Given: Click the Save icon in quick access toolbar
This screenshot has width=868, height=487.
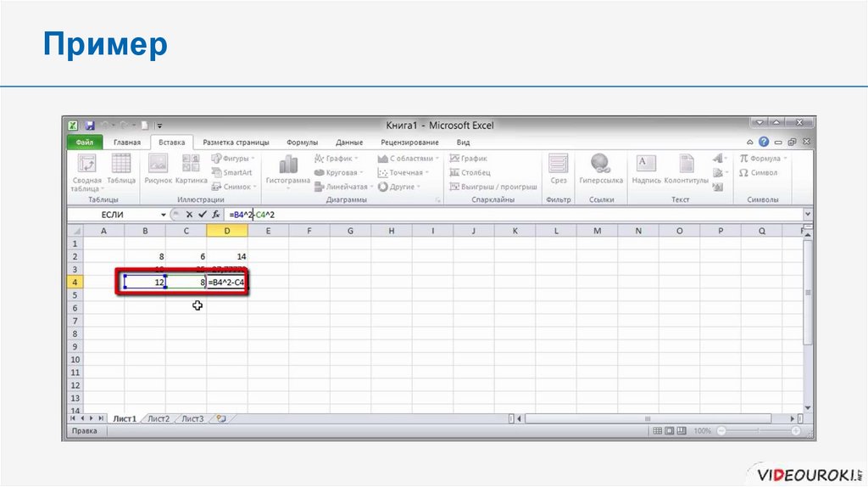Looking at the screenshot, I should (90, 126).
